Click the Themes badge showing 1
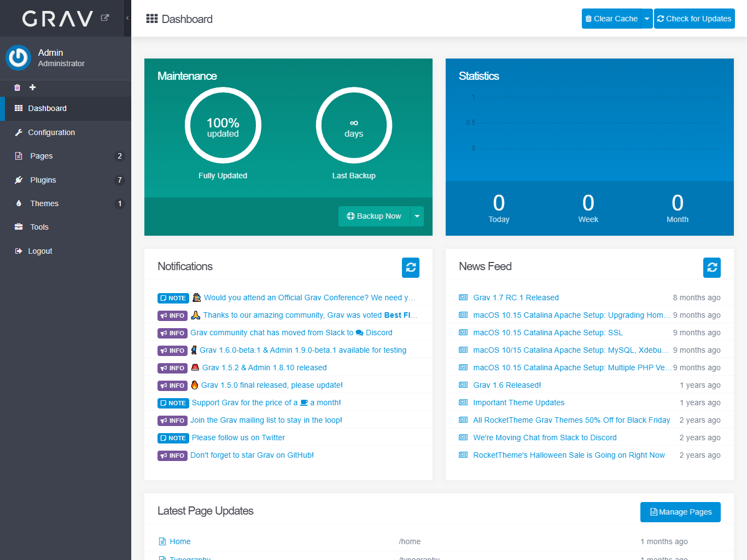The width and height of the screenshot is (747, 560). point(120,203)
